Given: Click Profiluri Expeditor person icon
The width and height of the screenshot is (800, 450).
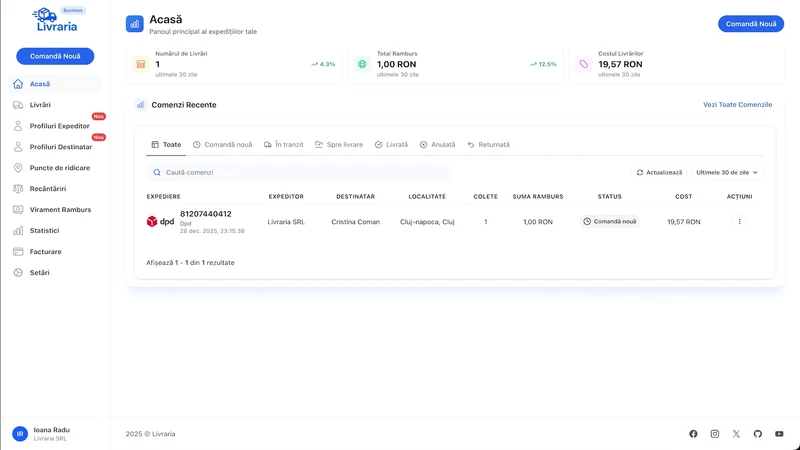Looking at the screenshot, I should click(18, 126).
